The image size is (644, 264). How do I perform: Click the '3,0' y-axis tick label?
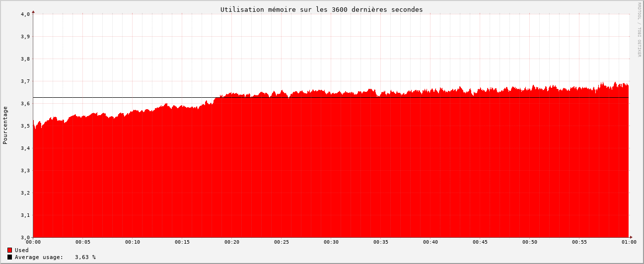click(25, 238)
